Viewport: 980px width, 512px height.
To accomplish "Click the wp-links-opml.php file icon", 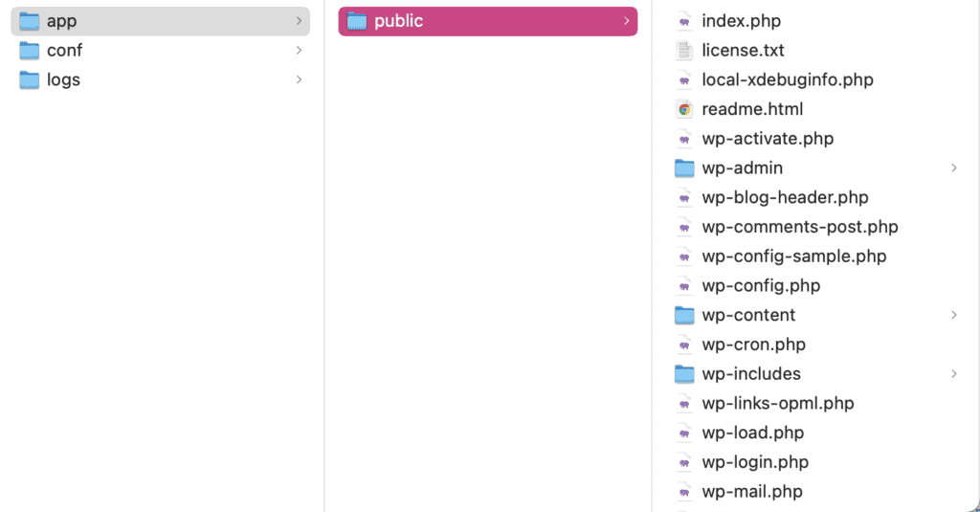I will (684, 403).
